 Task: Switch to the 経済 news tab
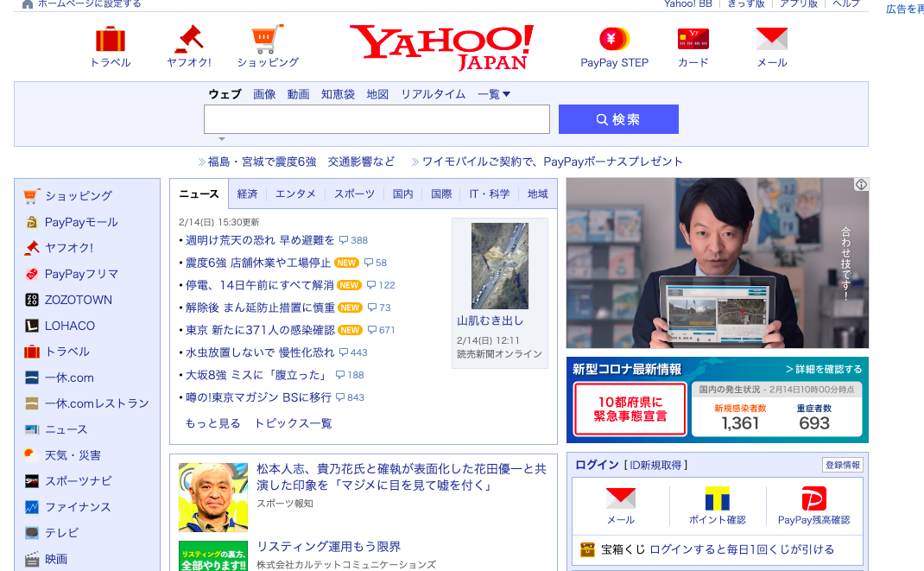click(248, 194)
